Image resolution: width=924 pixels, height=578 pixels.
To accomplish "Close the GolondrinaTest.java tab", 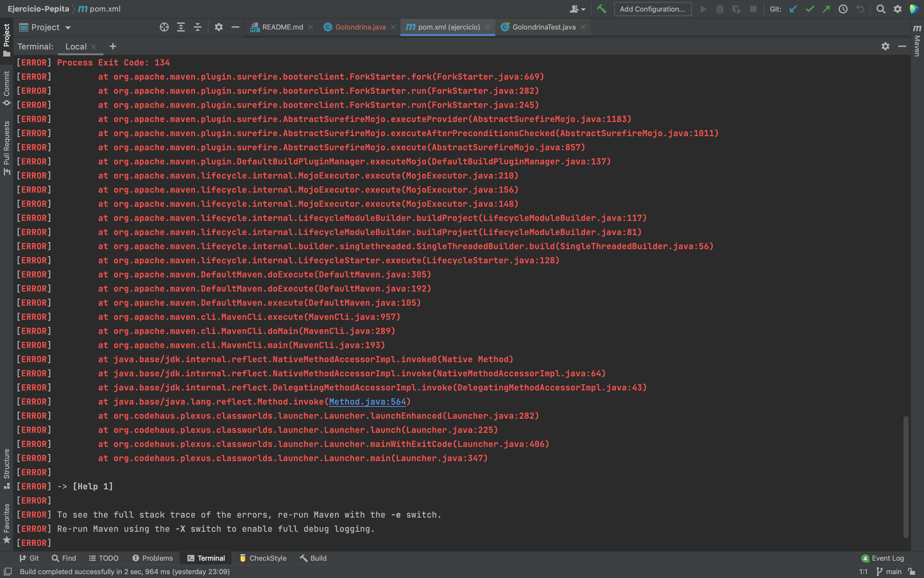I will [583, 27].
